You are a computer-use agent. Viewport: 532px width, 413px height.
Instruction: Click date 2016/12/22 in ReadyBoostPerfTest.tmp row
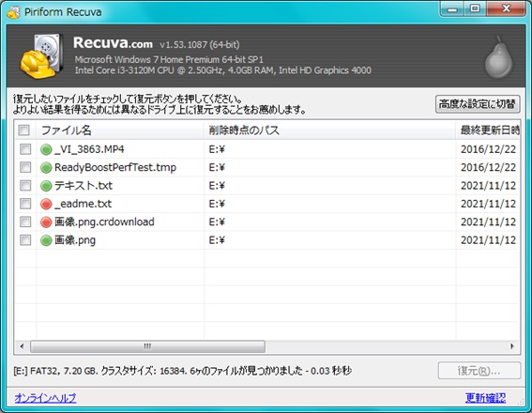point(488,167)
